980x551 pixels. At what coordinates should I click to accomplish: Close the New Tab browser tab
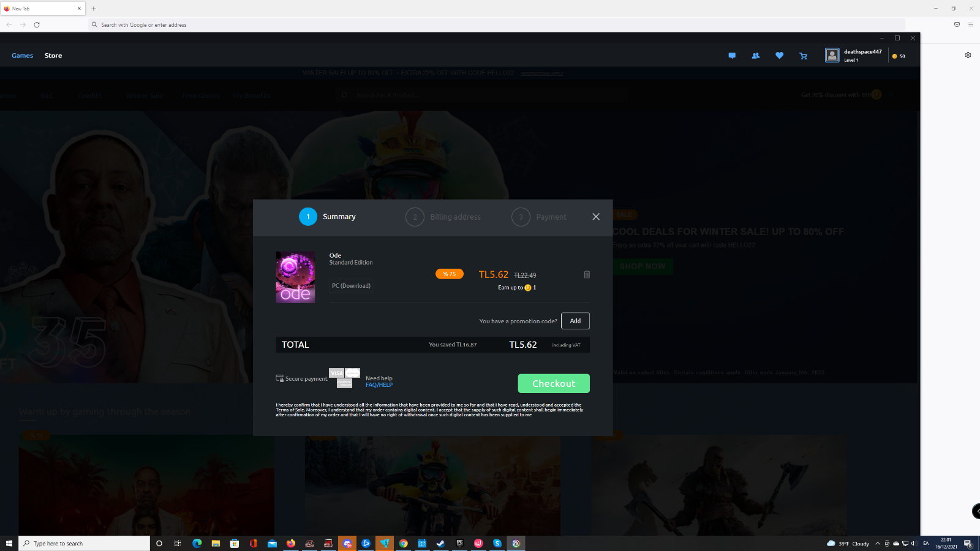pos(79,9)
